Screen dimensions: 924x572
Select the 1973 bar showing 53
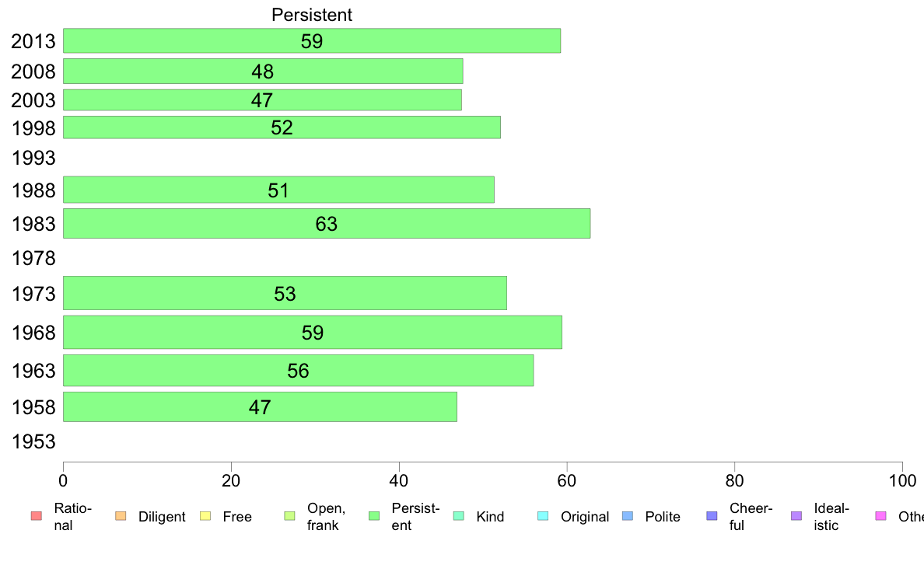click(x=285, y=293)
